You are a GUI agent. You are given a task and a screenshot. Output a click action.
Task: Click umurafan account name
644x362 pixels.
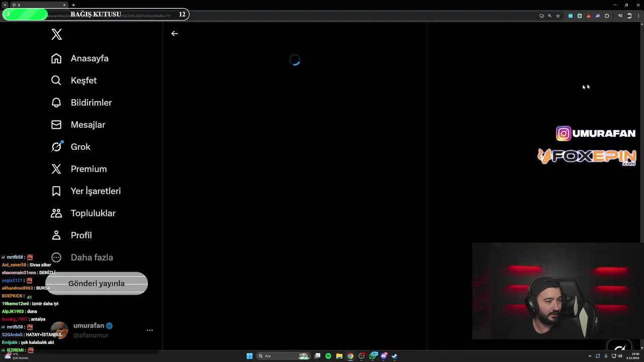tap(89, 326)
